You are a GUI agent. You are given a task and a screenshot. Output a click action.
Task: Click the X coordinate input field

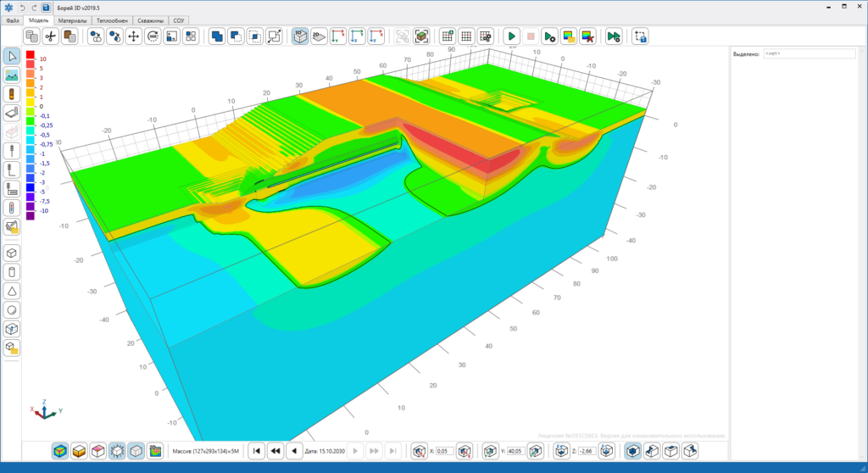[x=444, y=452]
